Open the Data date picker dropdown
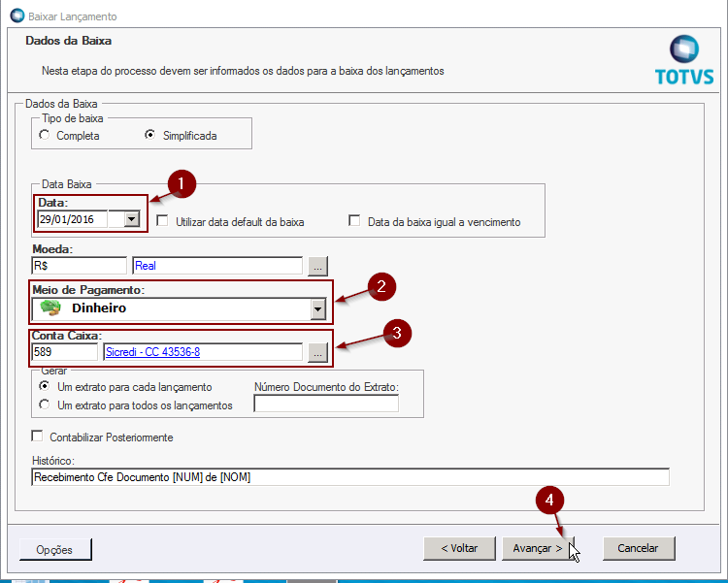Viewport: 728px width, 583px height. point(131,219)
